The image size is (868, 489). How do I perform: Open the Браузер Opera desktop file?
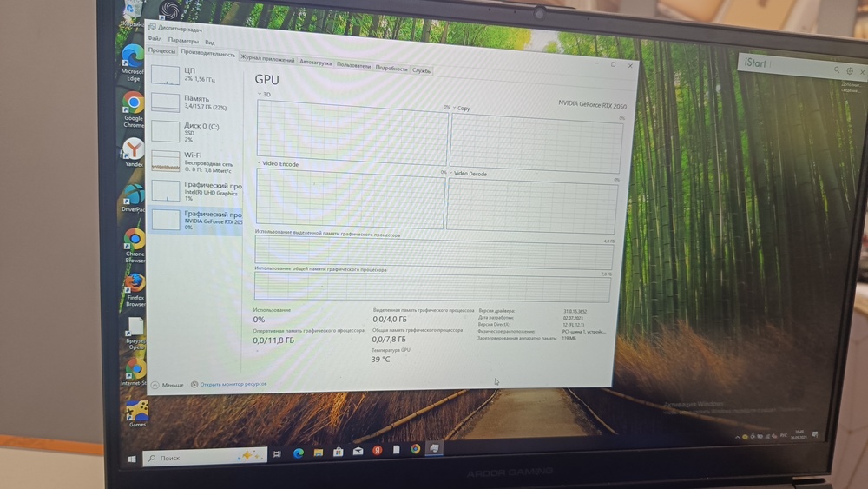pos(135,334)
